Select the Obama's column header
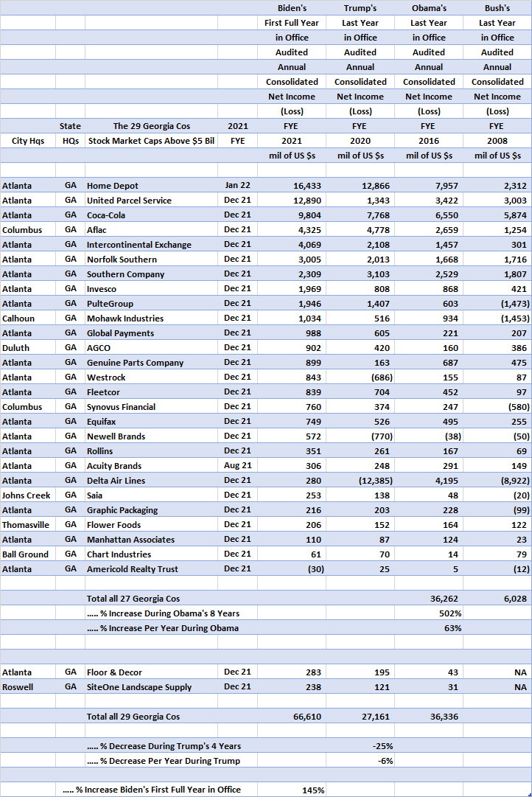Screen dimensions: 532x797 (x=429, y=8)
